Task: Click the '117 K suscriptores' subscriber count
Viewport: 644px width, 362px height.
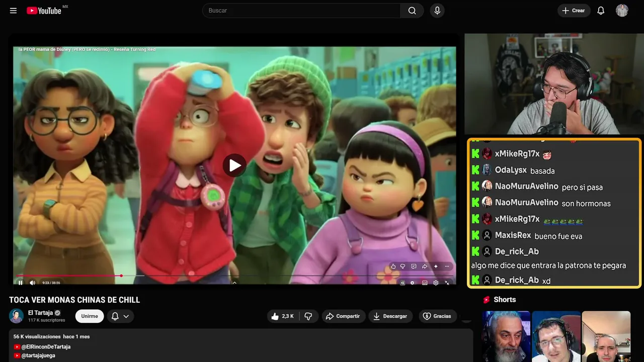Action: point(47,320)
